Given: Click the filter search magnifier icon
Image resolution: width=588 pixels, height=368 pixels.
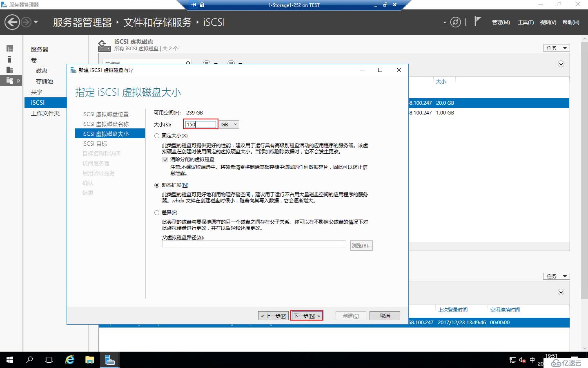Looking at the screenshot, I should [188, 63].
